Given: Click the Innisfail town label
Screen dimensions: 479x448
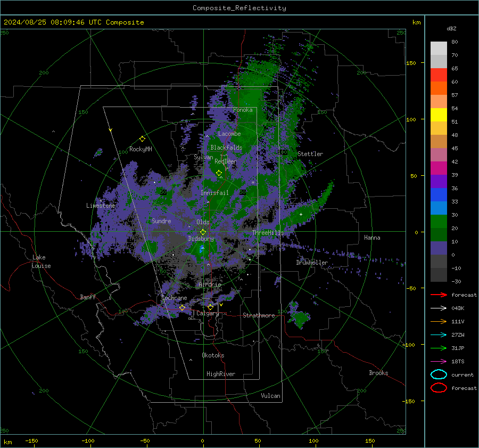Looking at the screenshot, I should point(214,193).
